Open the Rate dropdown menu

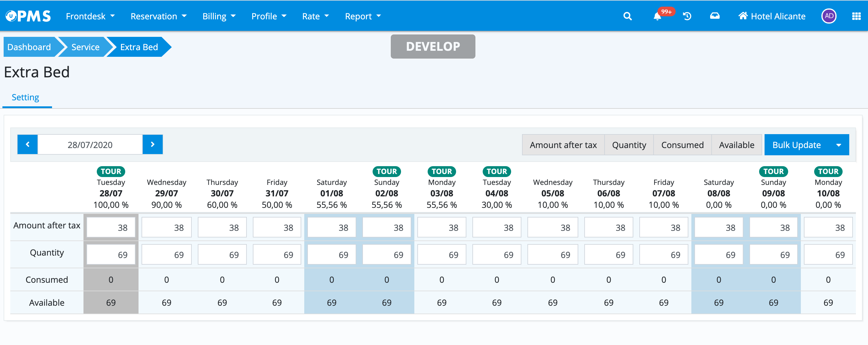pyautogui.click(x=315, y=16)
